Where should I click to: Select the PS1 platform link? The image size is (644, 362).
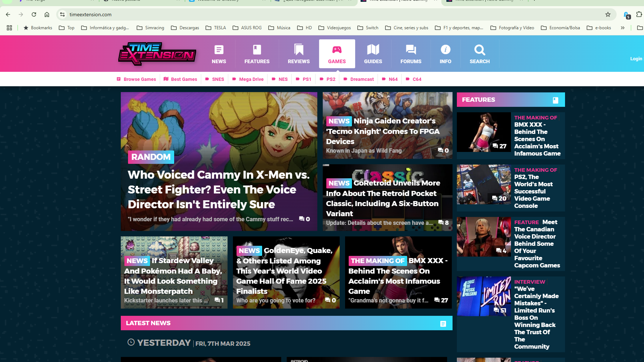pyautogui.click(x=303, y=79)
